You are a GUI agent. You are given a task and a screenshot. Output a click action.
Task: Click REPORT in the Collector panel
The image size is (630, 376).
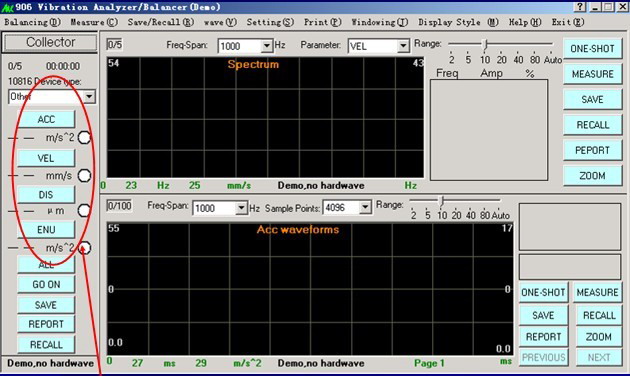click(46, 324)
